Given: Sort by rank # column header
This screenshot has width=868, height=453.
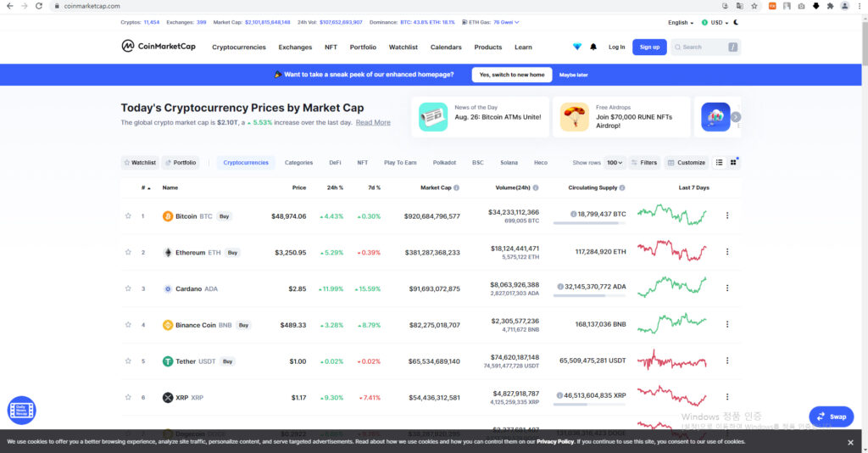Looking at the screenshot, I should pyautogui.click(x=146, y=187).
